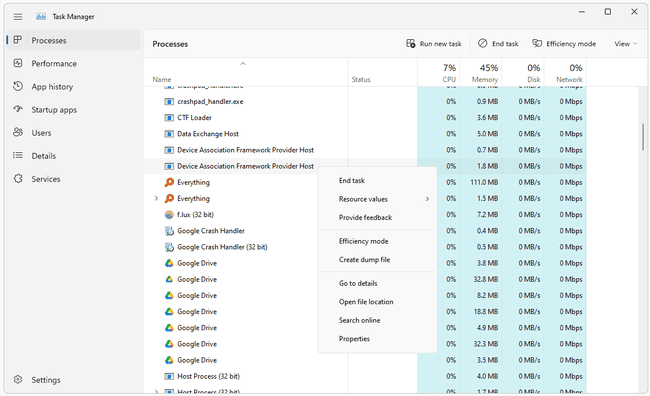Click the Services sidebar icon

click(18, 179)
